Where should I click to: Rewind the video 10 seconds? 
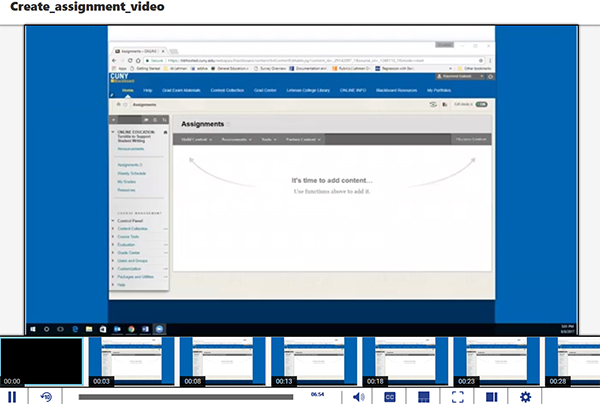46,396
